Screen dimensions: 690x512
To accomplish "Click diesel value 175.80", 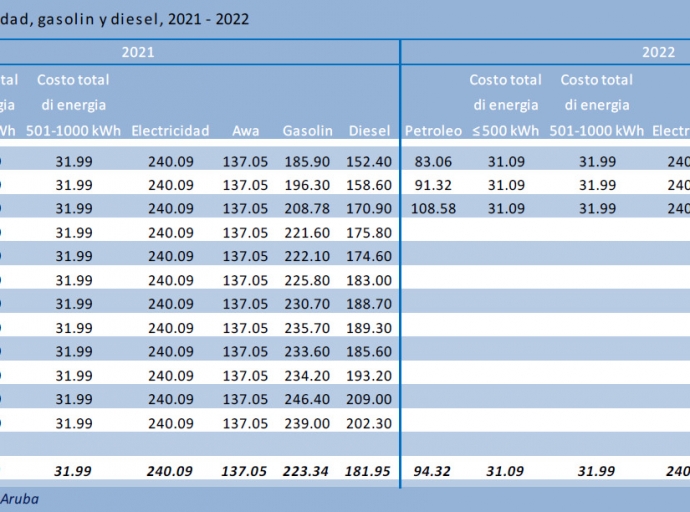I will coord(369,233).
